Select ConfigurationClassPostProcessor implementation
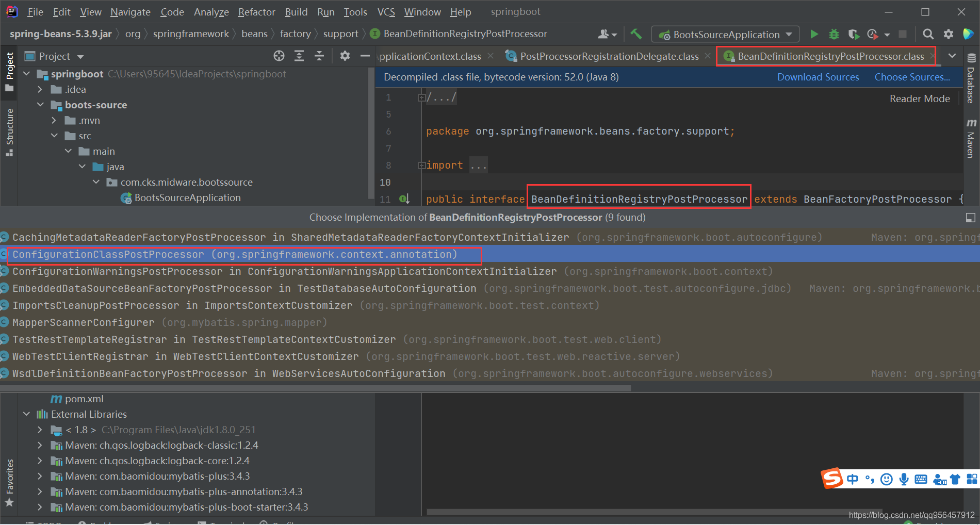Screen dimensions: 980x525 click(490, 254)
